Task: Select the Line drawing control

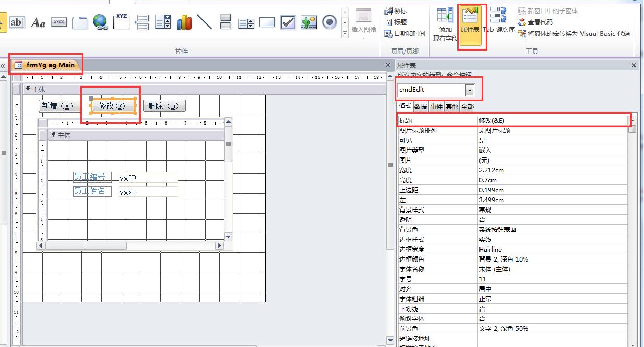Action: click(205, 22)
